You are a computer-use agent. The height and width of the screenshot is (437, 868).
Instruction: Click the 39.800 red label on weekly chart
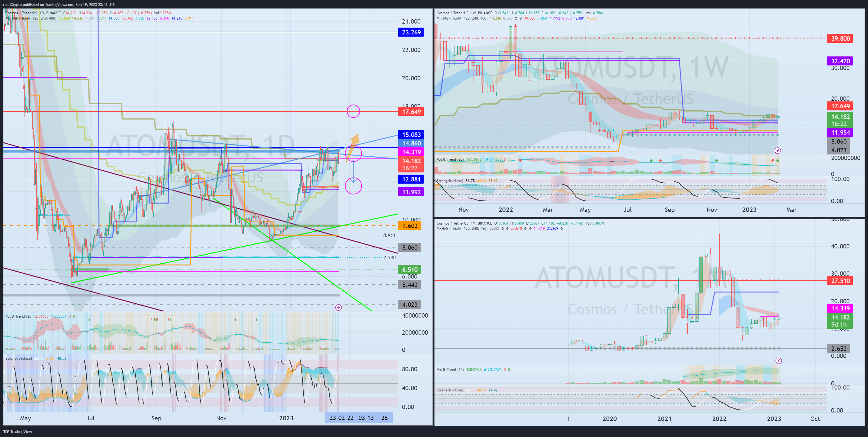click(x=840, y=38)
